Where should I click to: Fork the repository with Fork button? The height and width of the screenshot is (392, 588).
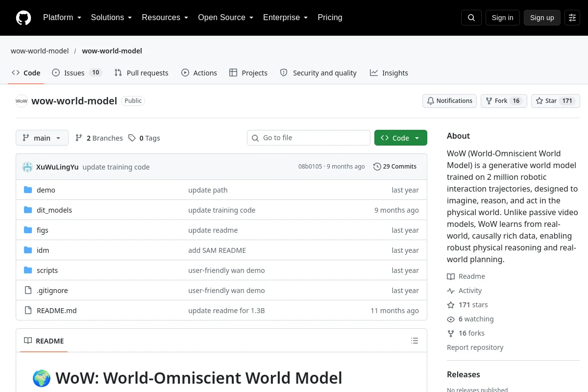tap(504, 101)
